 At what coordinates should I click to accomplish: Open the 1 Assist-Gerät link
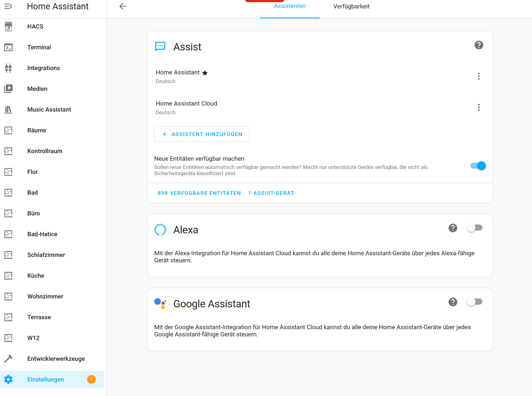pyautogui.click(x=271, y=193)
